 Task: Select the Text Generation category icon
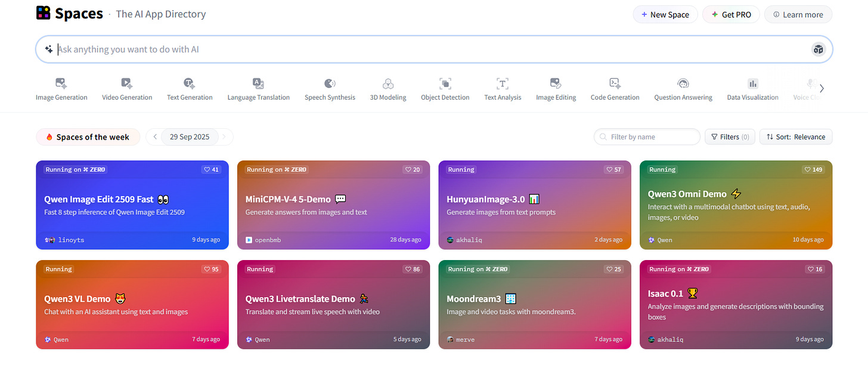[190, 83]
